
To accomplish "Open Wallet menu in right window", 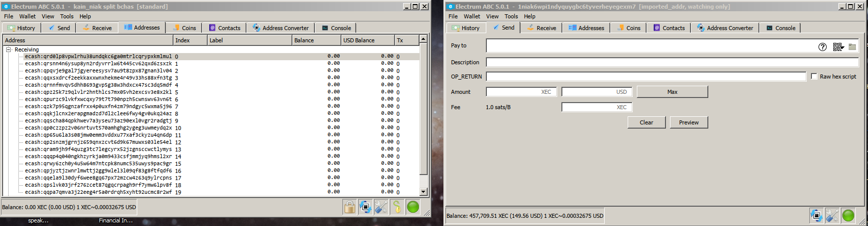I will [x=472, y=16].
